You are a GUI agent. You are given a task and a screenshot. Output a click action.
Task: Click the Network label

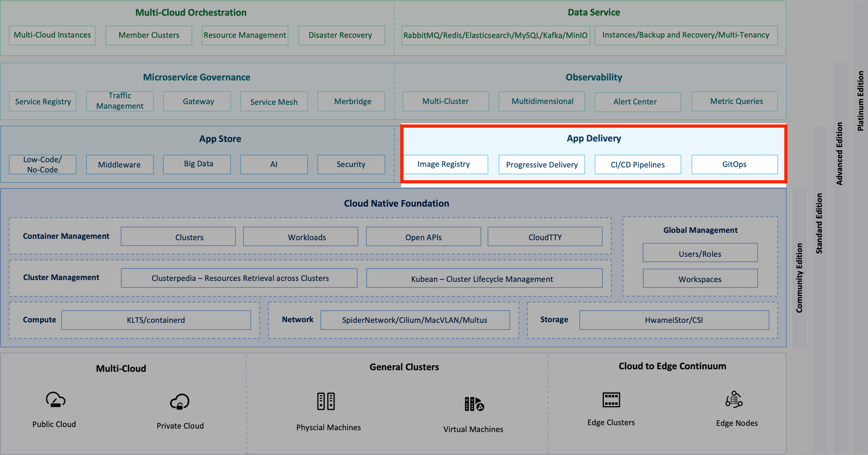pos(297,319)
